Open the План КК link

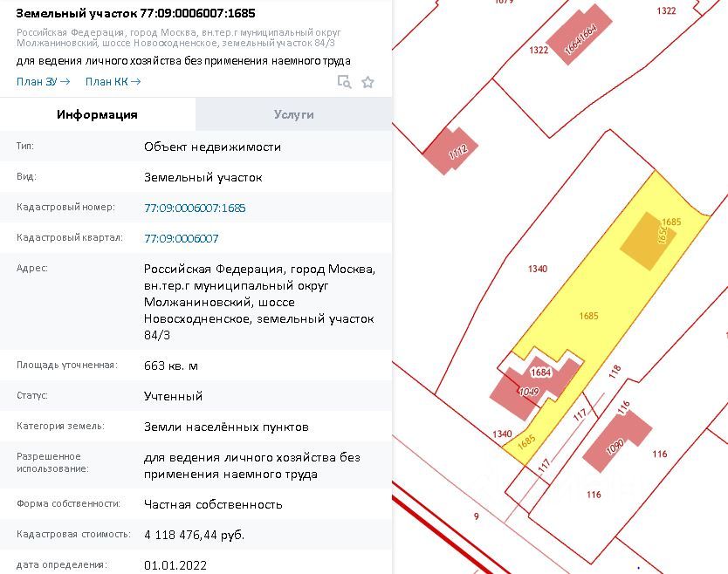[113, 82]
